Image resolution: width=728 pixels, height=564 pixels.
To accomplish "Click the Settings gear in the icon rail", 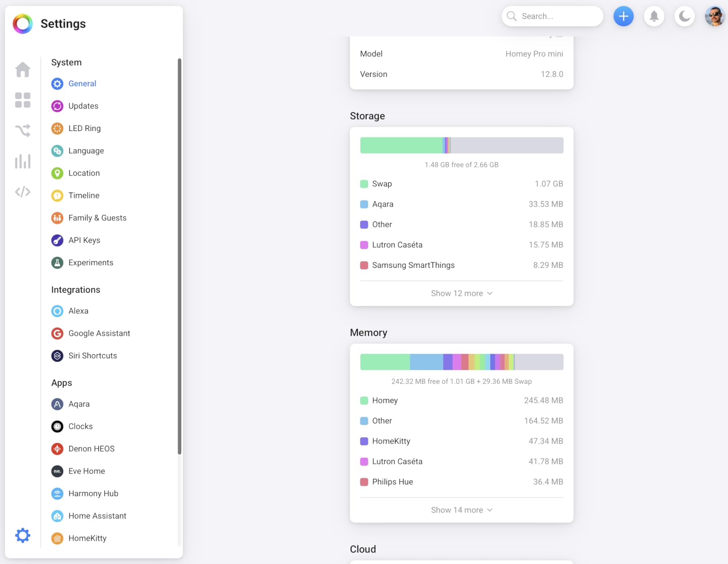I will 23,535.
